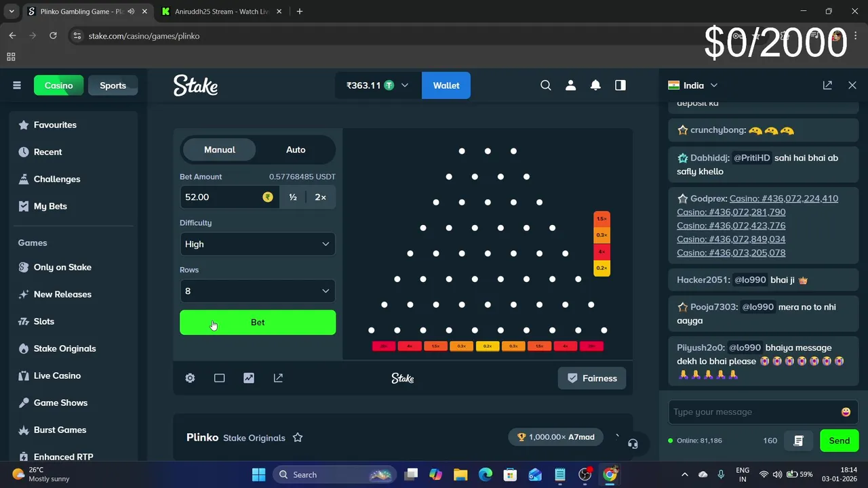Click the chat message input box

pos(763,412)
